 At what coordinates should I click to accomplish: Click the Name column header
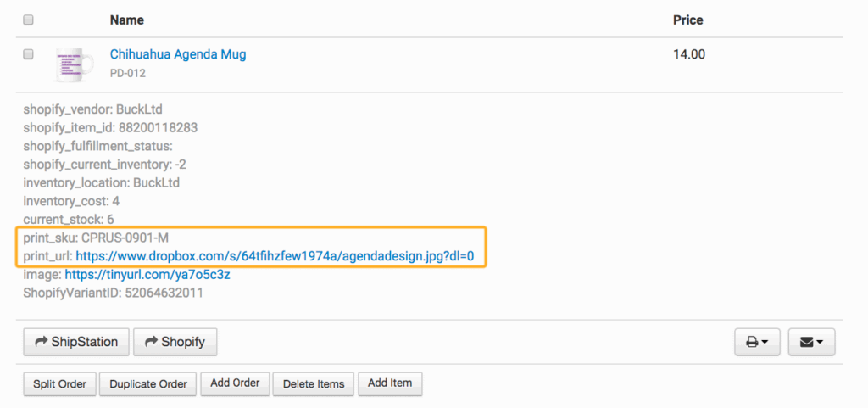coord(127,20)
